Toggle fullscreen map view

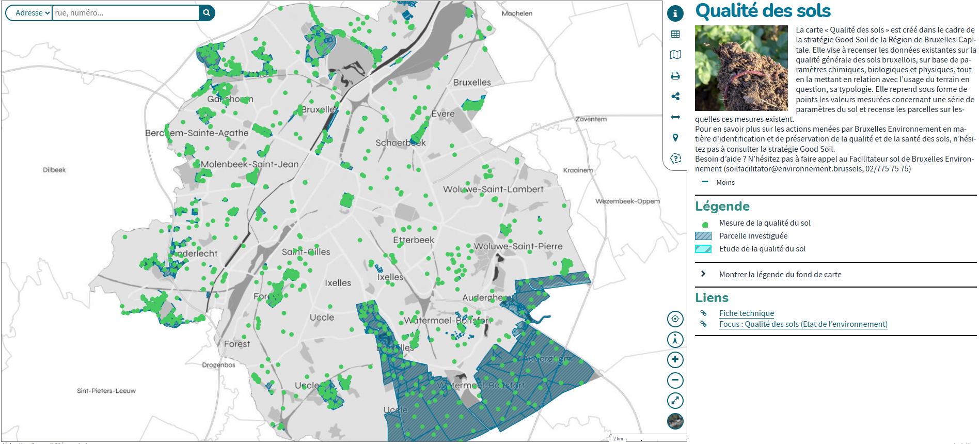pos(675,401)
